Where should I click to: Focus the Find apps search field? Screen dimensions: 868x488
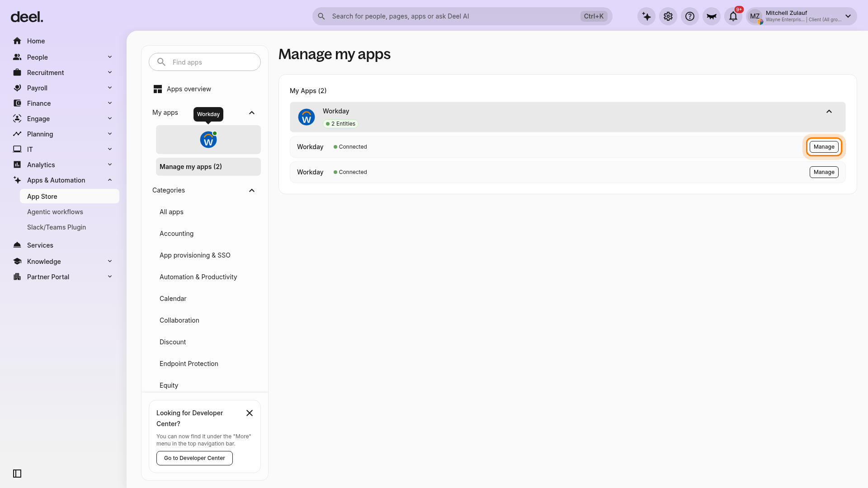point(205,62)
